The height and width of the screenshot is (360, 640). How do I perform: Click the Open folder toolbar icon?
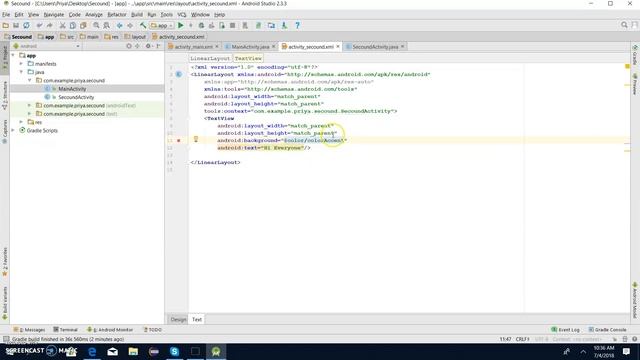click(6, 25)
